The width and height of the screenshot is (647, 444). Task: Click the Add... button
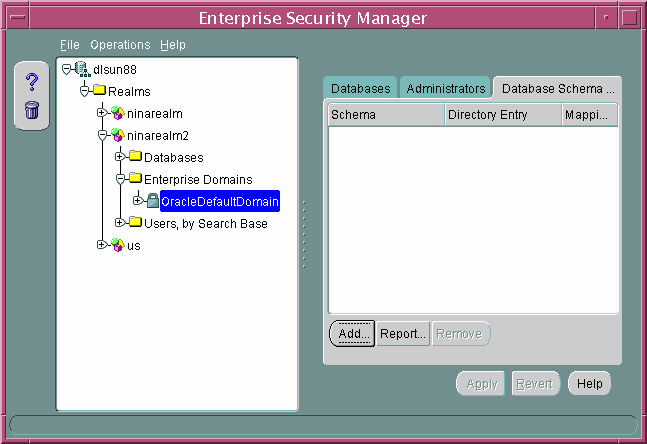[351, 334]
